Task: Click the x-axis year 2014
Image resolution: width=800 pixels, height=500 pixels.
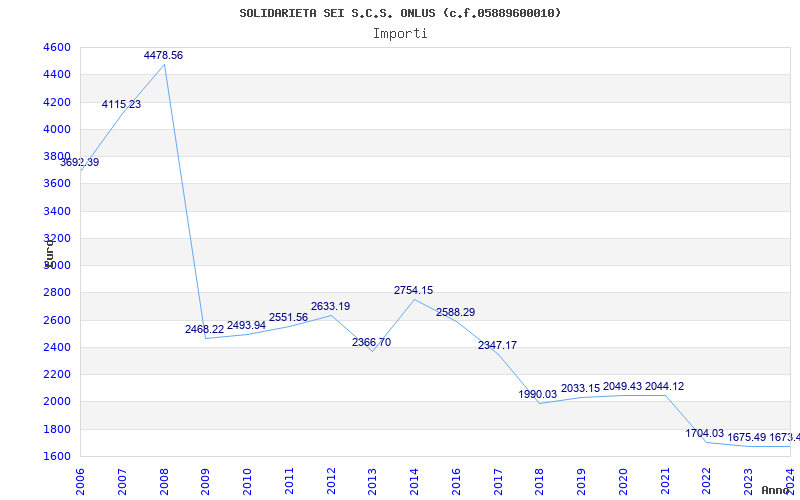Action: tap(414, 482)
